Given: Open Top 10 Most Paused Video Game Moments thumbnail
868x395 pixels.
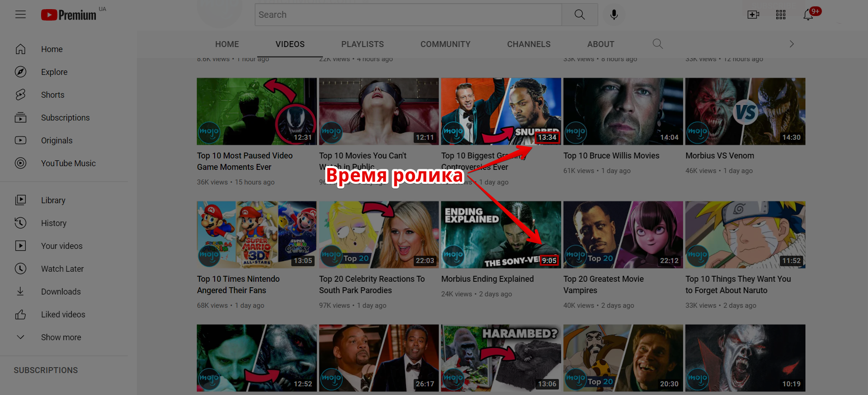Looking at the screenshot, I should click(x=257, y=111).
